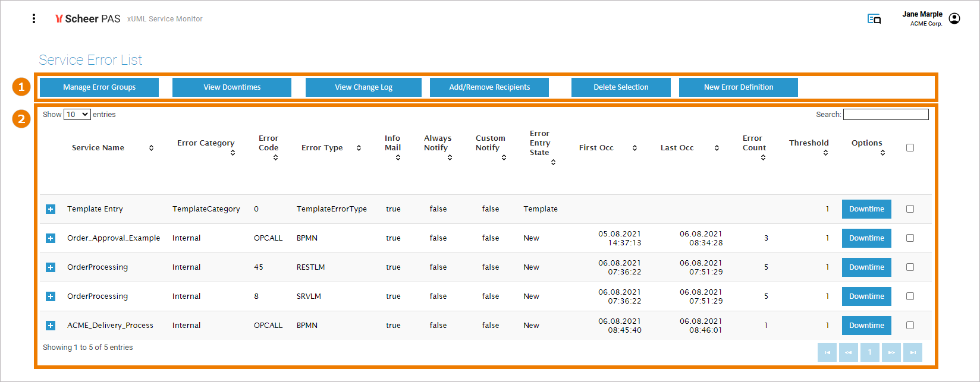The width and height of the screenshot is (980, 382).
Task: Click Downtime for ACME_Delivery_Process row
Action: (866, 326)
